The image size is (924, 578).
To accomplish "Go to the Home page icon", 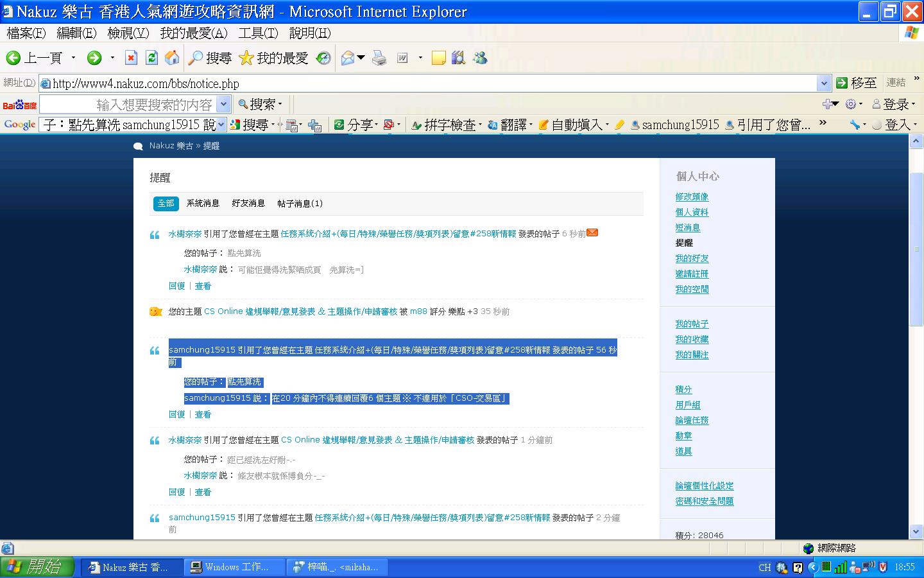I will [x=172, y=58].
